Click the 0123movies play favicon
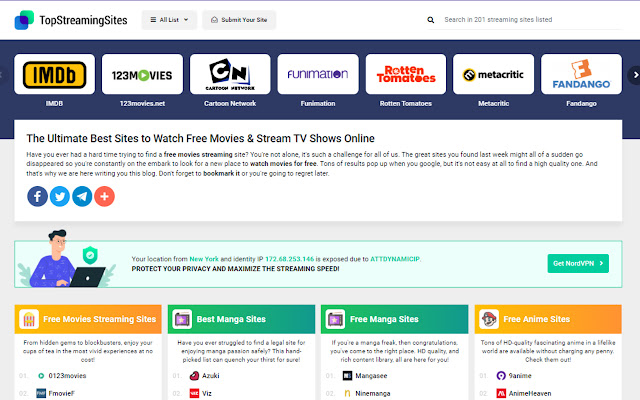 click(41, 376)
